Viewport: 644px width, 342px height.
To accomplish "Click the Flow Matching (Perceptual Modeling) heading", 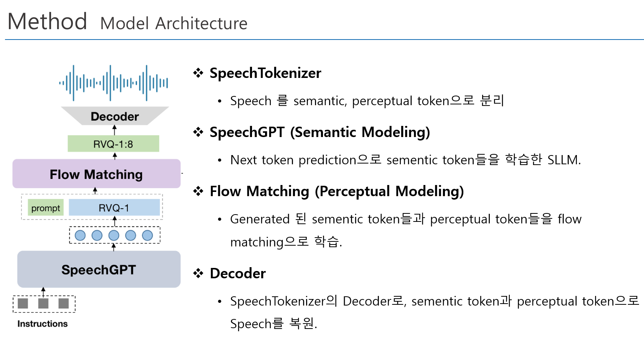I will (x=337, y=191).
